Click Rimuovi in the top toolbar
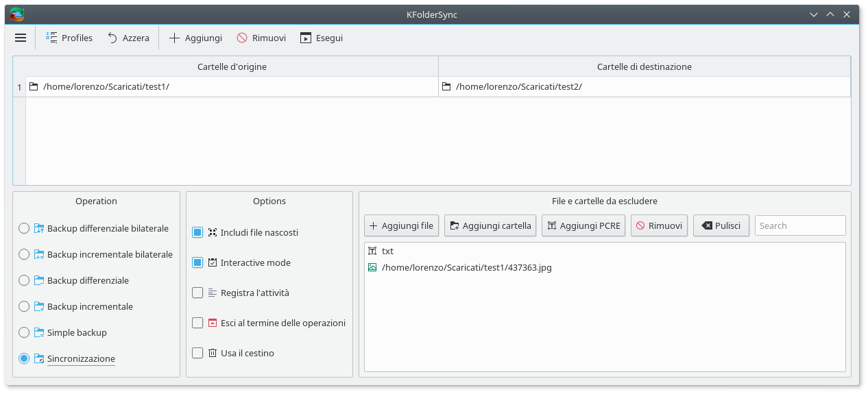Screen dimensions: 868x394 coord(261,38)
